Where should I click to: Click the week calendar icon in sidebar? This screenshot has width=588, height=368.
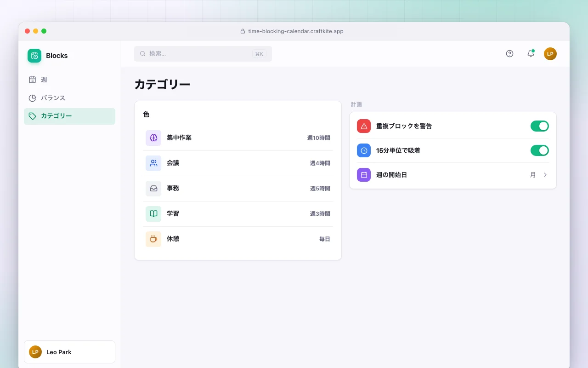pos(32,80)
